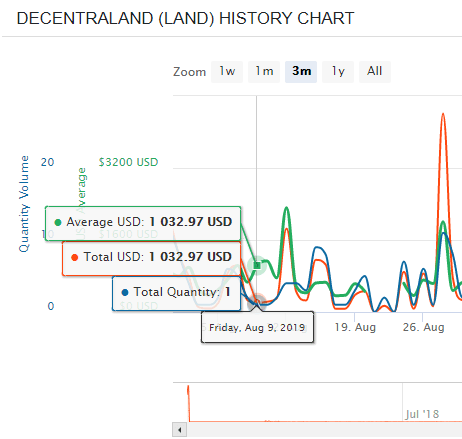
Task: Click the '20' quantity axis value
Action: [47, 162]
